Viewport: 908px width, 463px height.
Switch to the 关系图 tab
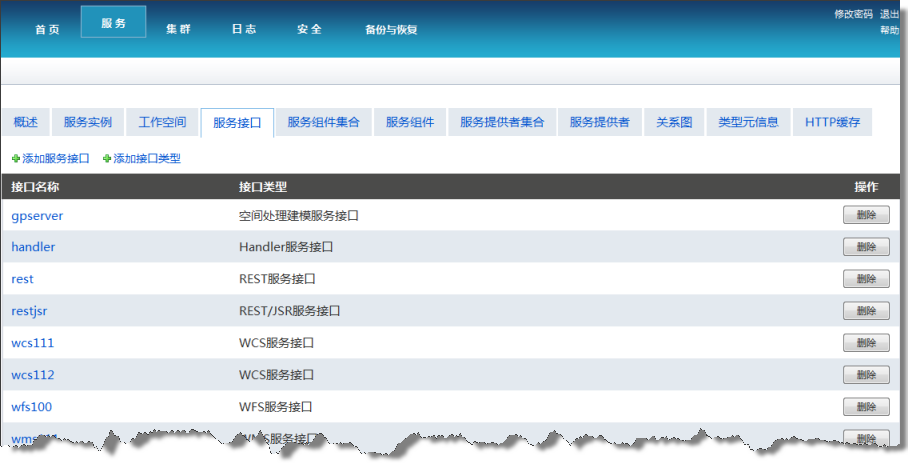[x=674, y=122]
